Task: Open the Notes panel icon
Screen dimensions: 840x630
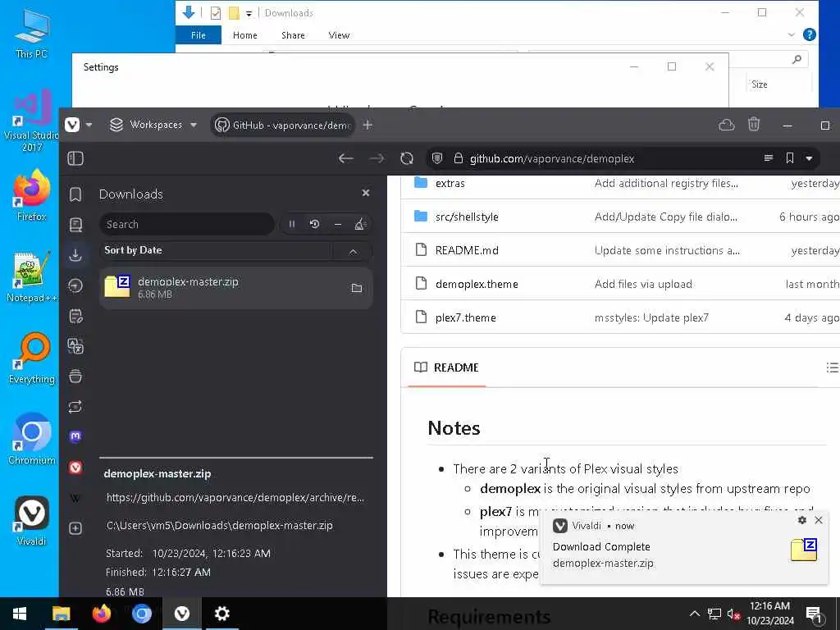Action: click(75, 316)
